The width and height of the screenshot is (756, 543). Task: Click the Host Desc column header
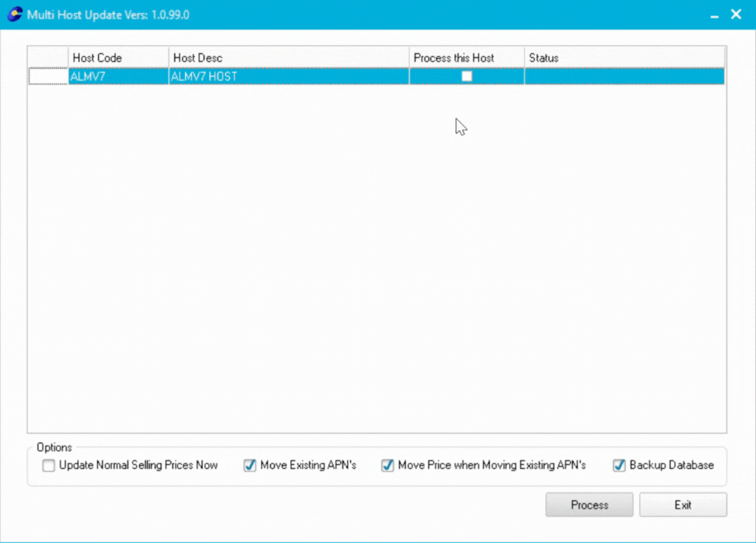click(x=288, y=58)
